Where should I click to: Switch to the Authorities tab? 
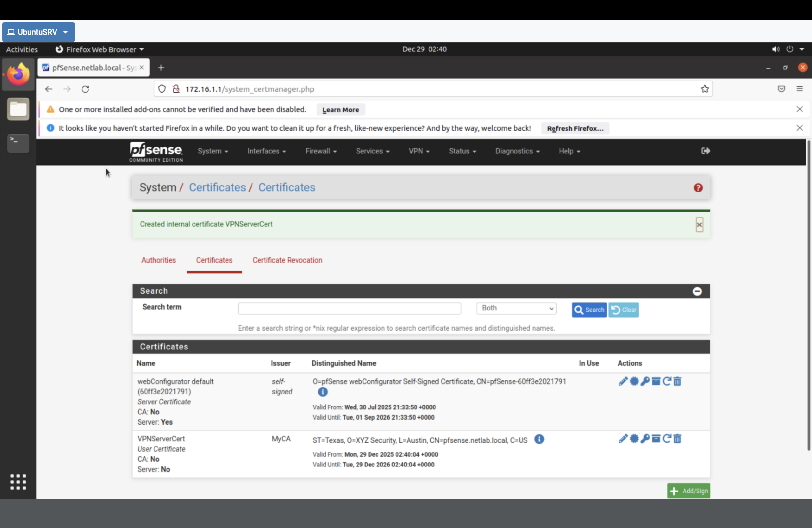pyautogui.click(x=159, y=260)
